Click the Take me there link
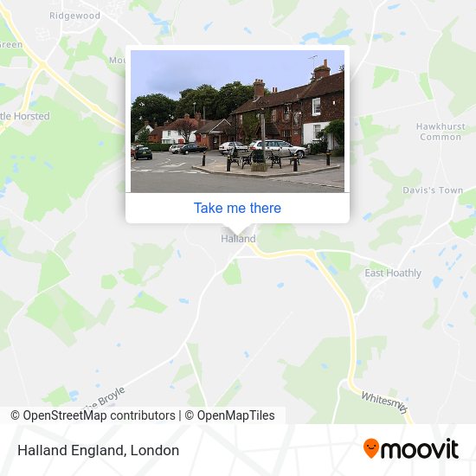The height and width of the screenshot is (476, 476). click(x=237, y=208)
